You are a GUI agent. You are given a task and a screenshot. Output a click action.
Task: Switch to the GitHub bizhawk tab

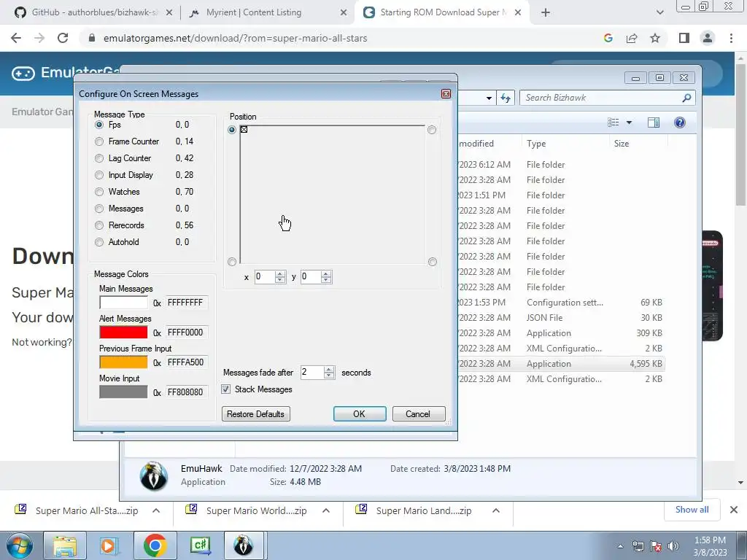coord(93,12)
